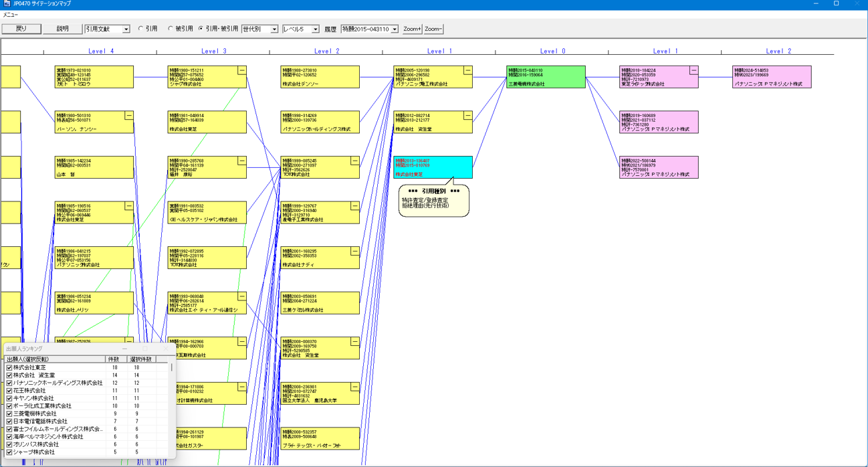Sort by 選択件数 column header
The width and height of the screenshot is (868, 467).
point(141,359)
